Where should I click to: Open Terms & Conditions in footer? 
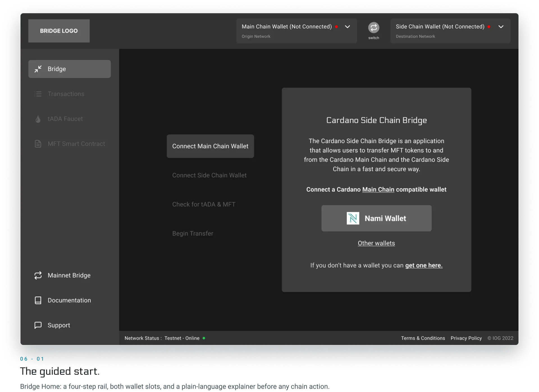[x=423, y=338]
